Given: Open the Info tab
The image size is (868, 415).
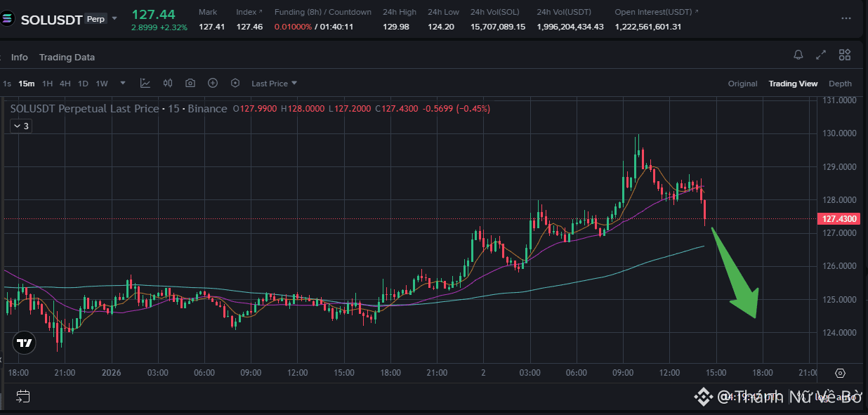Looking at the screenshot, I should [x=20, y=57].
